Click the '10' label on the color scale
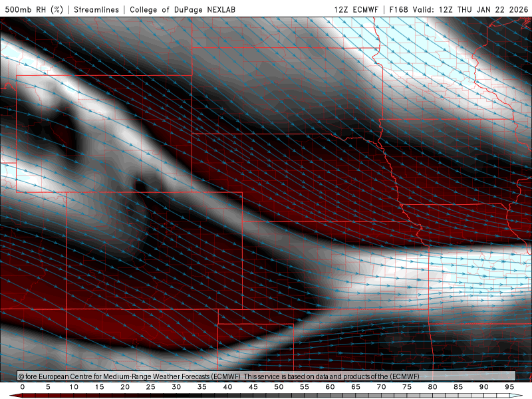This screenshot has width=532, height=399. 74,387
